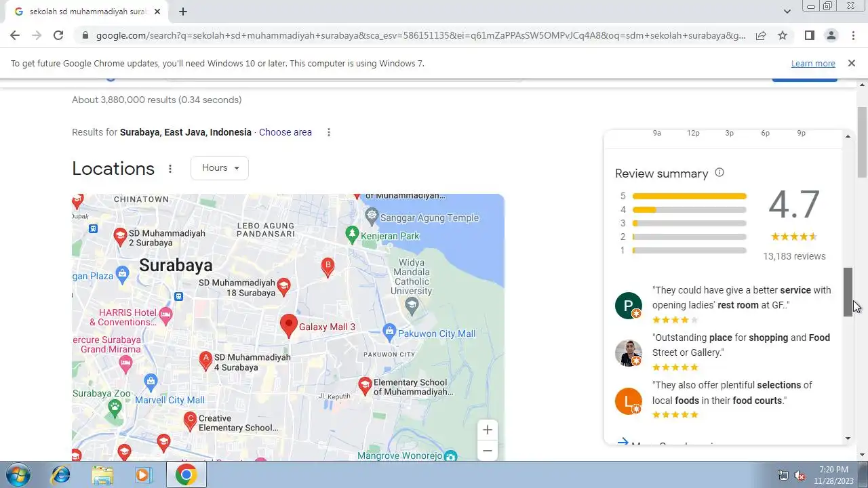Click the Galaxy Mall 3 map marker
868x488 pixels.
point(289,325)
